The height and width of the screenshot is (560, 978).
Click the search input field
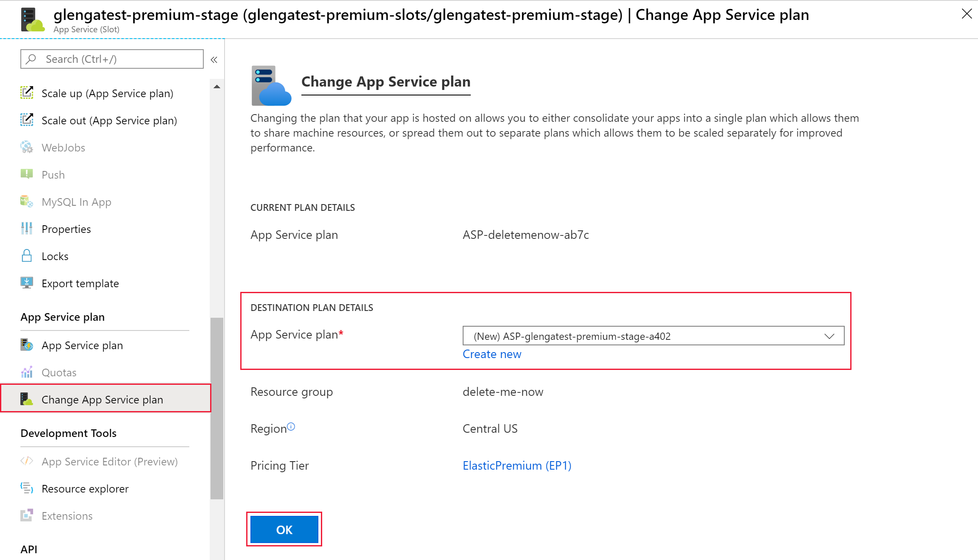point(111,59)
